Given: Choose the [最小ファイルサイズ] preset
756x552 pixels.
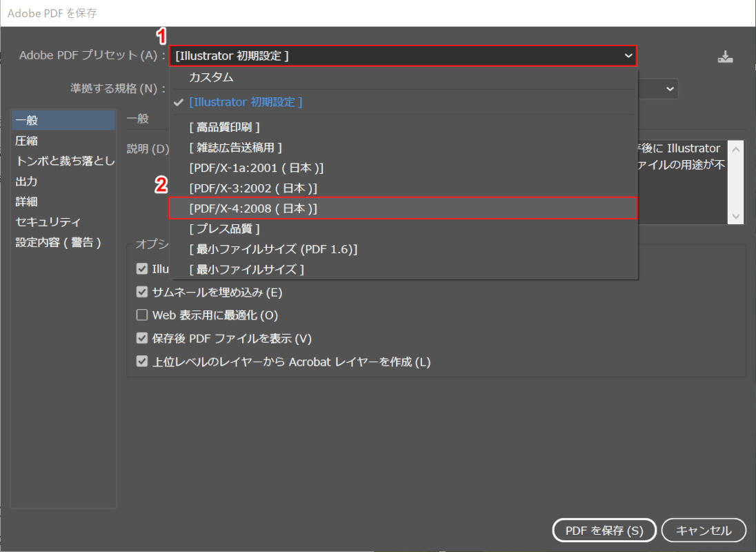Looking at the screenshot, I should (403, 270).
